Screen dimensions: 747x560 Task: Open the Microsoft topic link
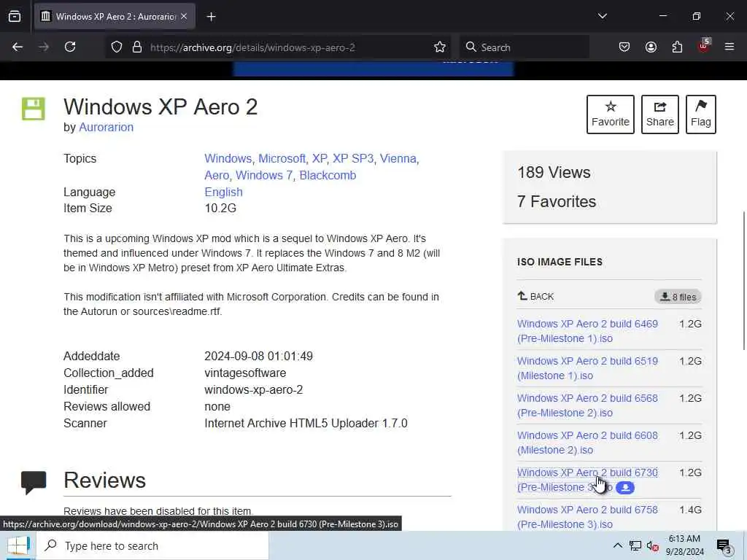[282, 158]
